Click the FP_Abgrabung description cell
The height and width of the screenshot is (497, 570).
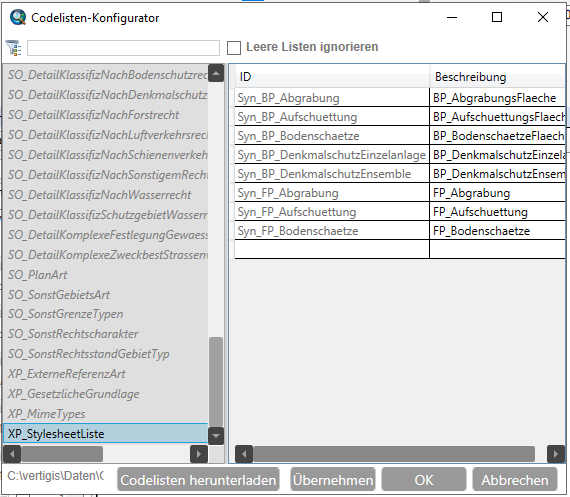(497, 192)
